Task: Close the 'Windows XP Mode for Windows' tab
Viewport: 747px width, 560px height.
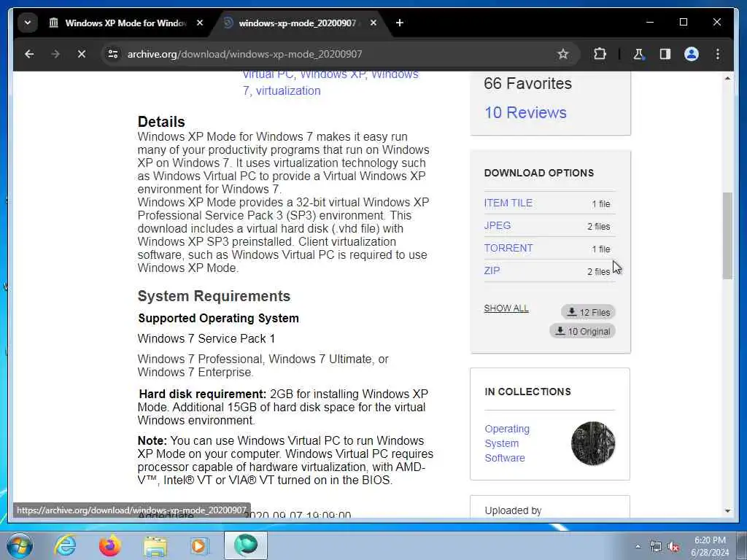Action: 200,23
